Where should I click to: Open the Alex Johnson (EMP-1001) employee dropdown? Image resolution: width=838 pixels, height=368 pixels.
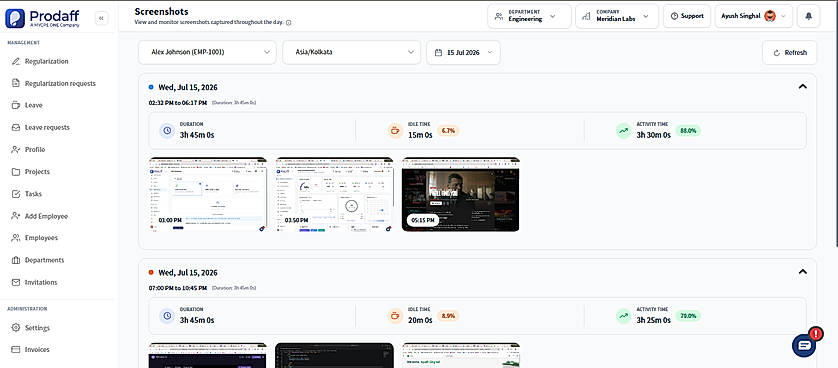point(207,52)
